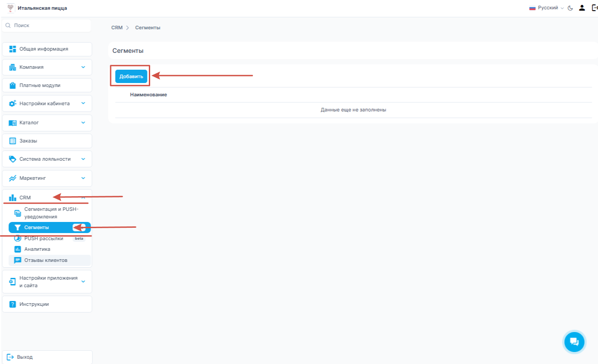Image resolution: width=598 pixels, height=364 pixels.
Task: Toggle dark mode moon icon
Action: (570, 8)
